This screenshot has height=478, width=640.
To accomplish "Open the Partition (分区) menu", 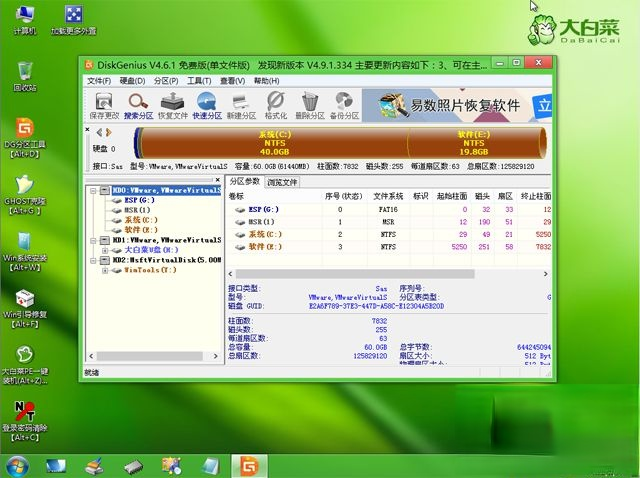I will click(166, 81).
